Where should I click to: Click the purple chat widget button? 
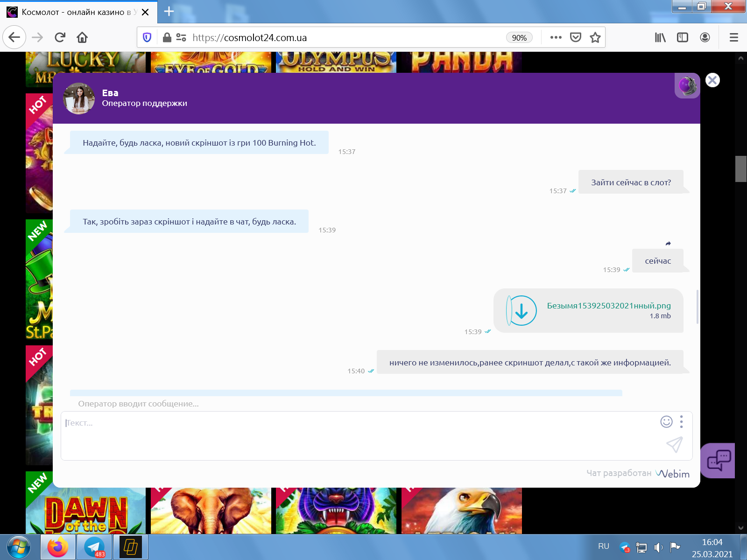(718, 461)
